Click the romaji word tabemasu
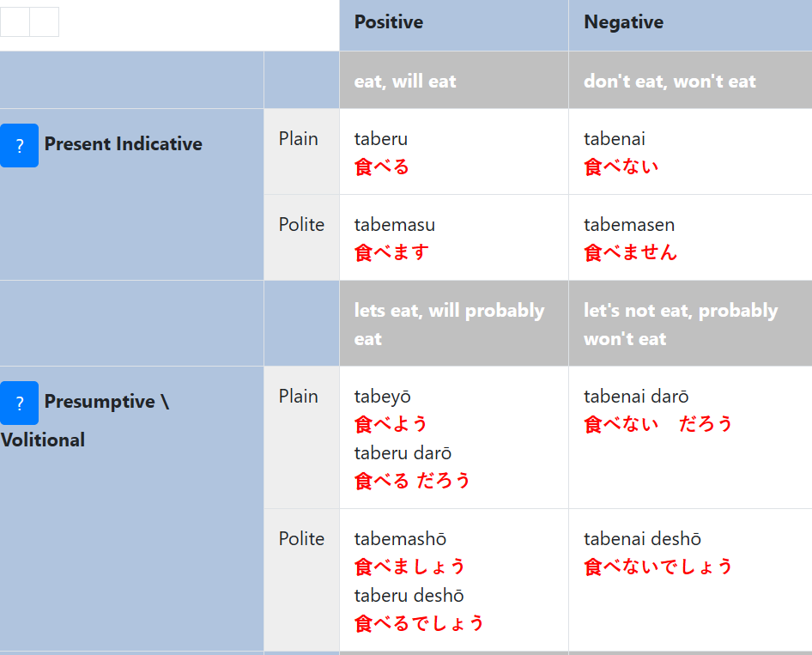812x655 pixels. [x=394, y=225]
